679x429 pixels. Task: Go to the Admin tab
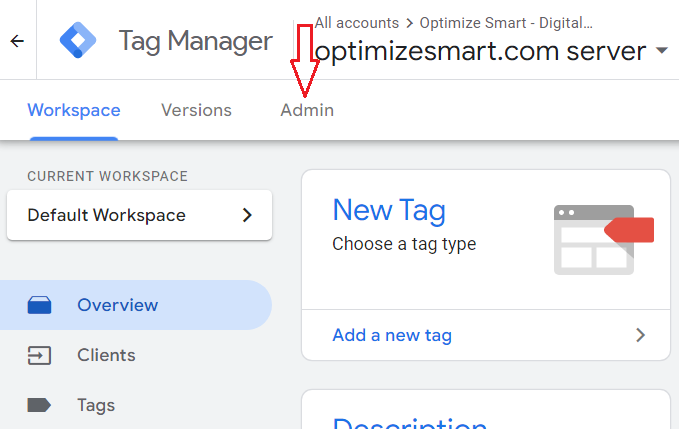(x=307, y=110)
